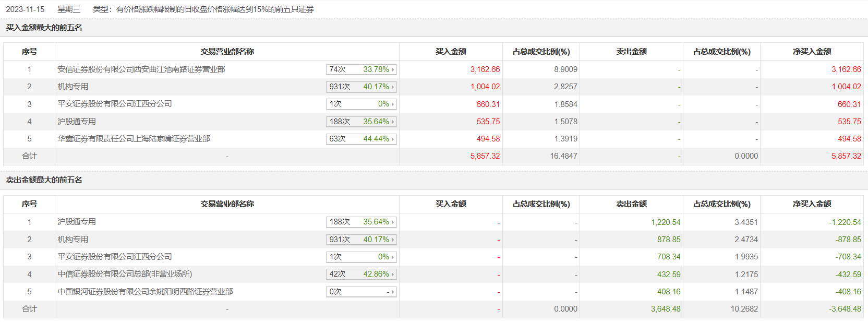The width and height of the screenshot is (868, 322).
Task: Expand the 74次 33.78% box for 安信证券
Action: (361, 69)
